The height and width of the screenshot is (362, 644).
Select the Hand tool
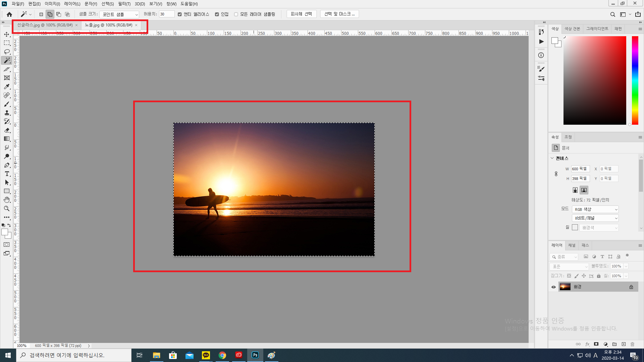[7, 200]
